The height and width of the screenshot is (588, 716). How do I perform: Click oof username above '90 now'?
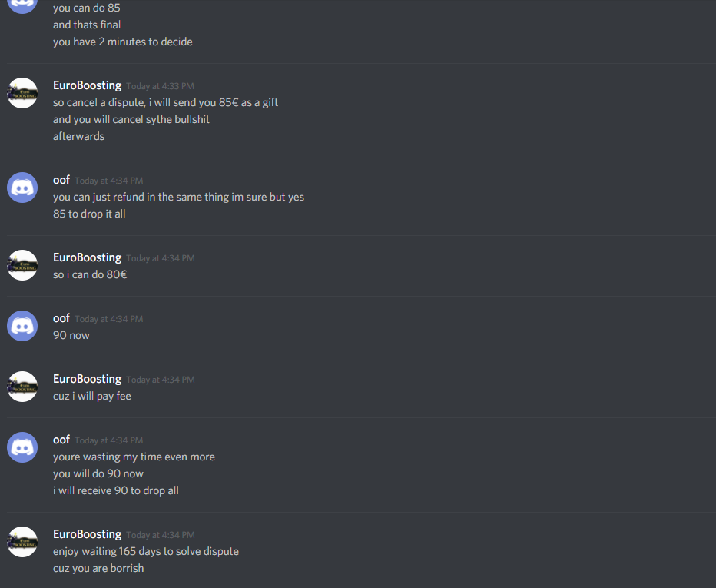(x=61, y=318)
